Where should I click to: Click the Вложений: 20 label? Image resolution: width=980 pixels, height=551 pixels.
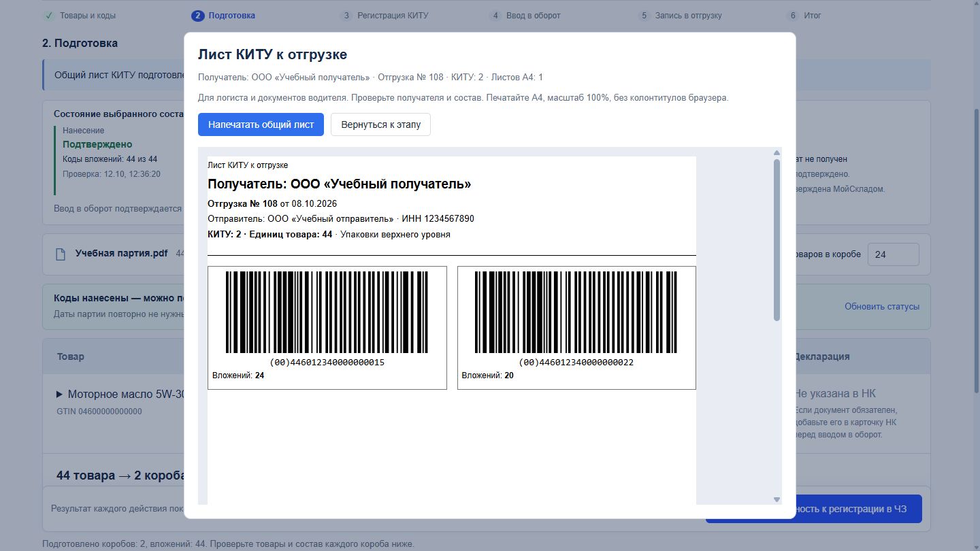(x=487, y=375)
